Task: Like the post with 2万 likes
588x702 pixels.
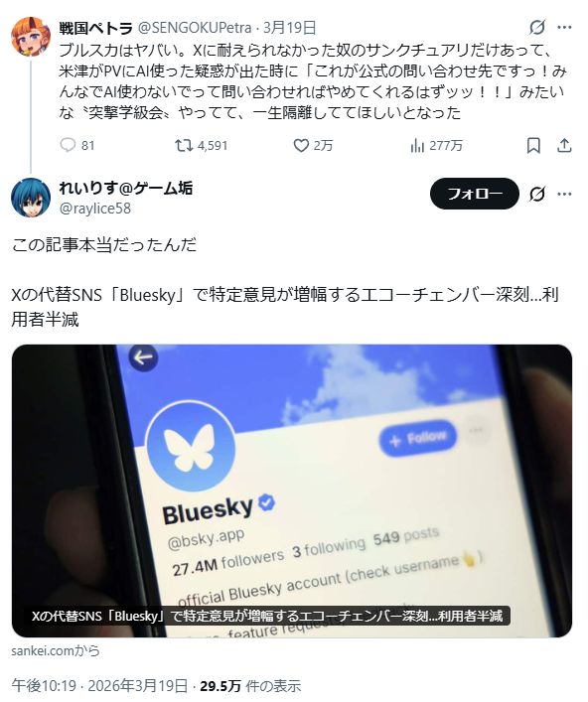Action: point(313,146)
